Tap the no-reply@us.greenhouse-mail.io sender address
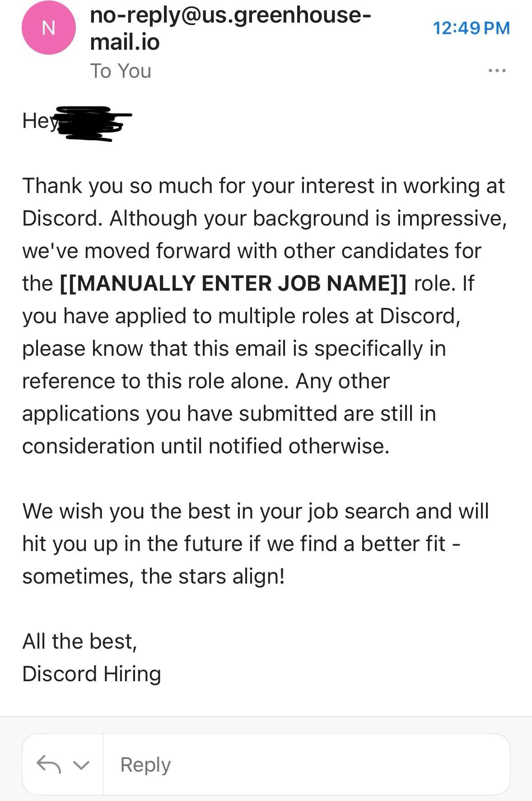 pyautogui.click(x=230, y=28)
